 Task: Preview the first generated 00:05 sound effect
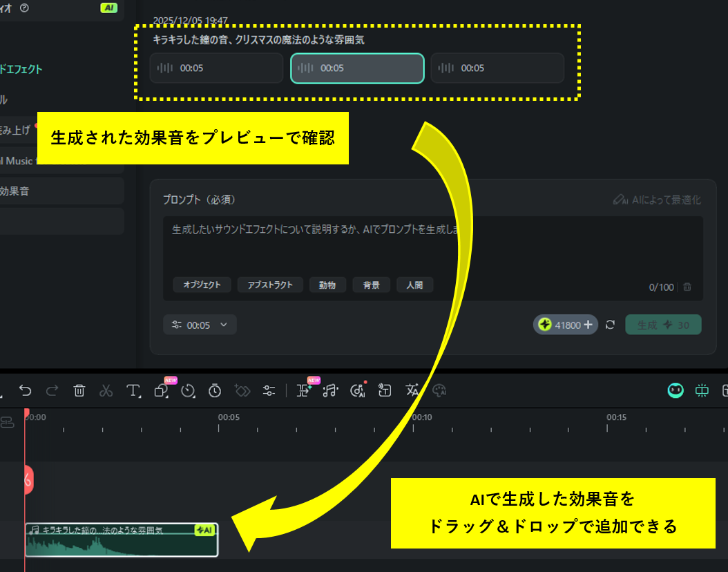click(216, 68)
